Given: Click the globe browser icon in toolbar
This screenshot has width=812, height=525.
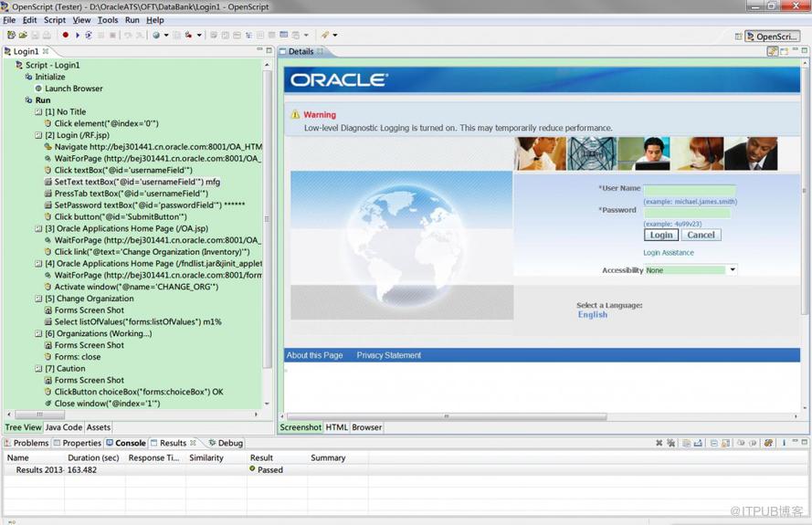Looking at the screenshot, I should pos(156,35).
